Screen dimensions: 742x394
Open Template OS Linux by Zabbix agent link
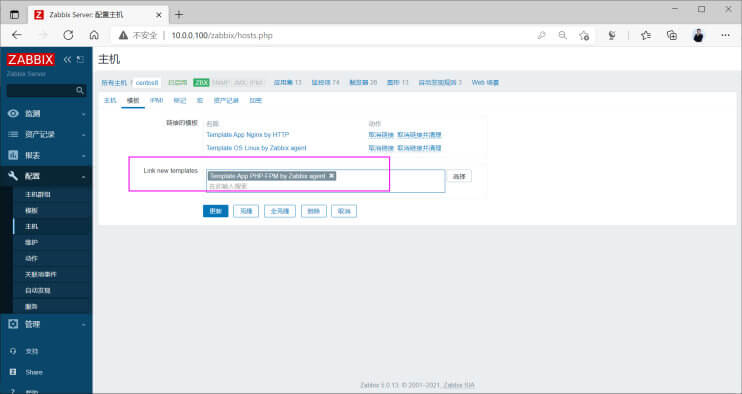[x=256, y=148]
